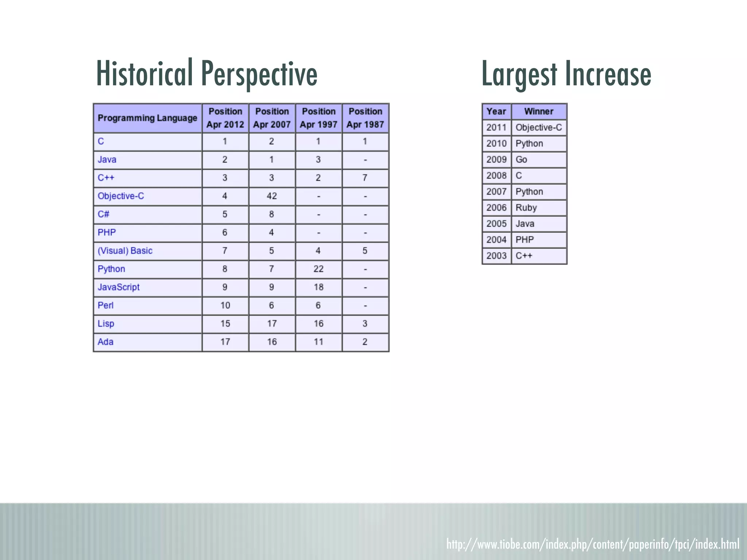This screenshot has height=560, width=747.
Task: Select the 2005 year cell
Action: tap(496, 224)
